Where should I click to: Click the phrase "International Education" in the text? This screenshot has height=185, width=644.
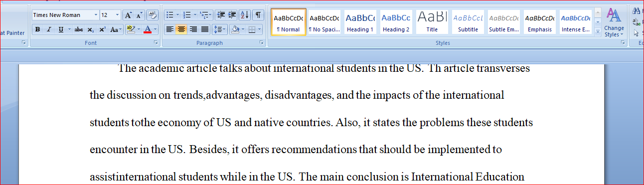pyautogui.click(x=468, y=177)
